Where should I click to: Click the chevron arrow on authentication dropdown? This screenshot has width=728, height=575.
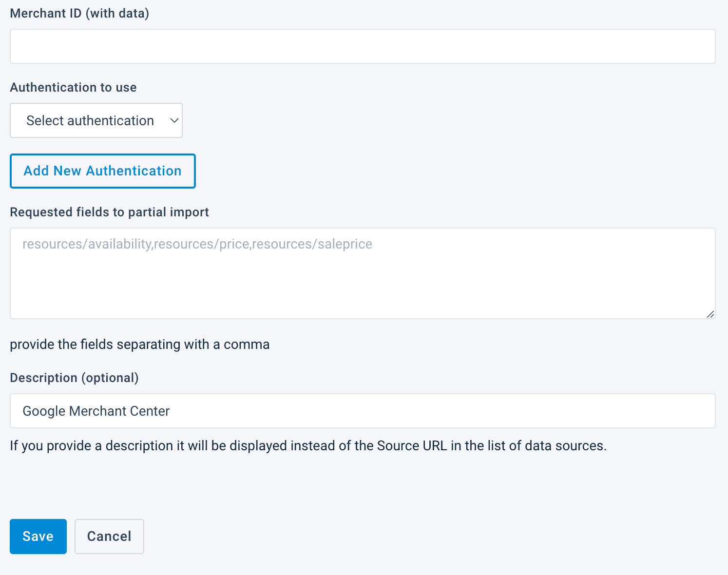(x=174, y=120)
